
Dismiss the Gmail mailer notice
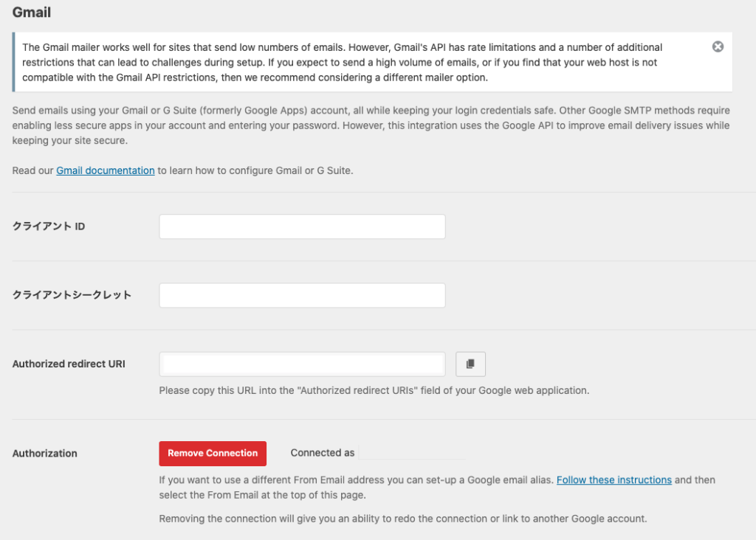click(x=718, y=46)
